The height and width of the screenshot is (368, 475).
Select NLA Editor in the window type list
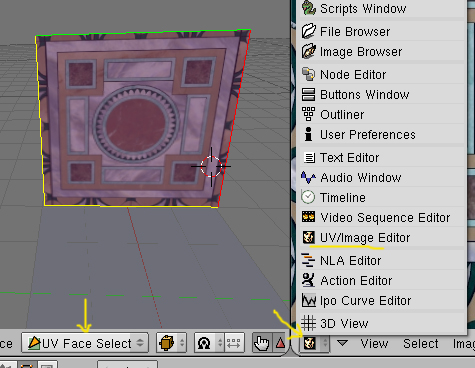tap(382, 260)
